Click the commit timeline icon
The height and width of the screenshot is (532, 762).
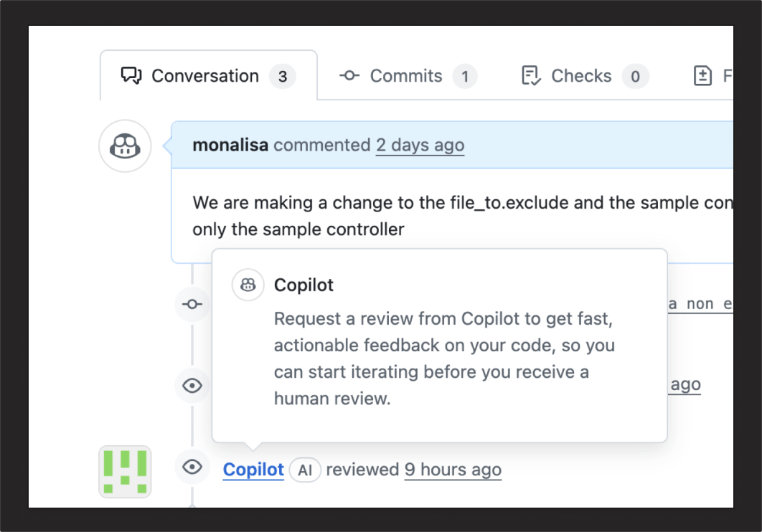pos(192,304)
